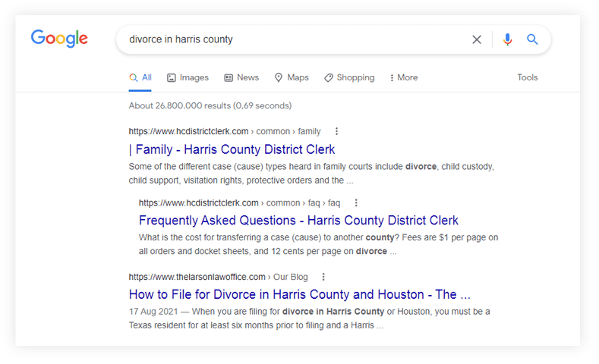Screen dimensions: 599x364
Task: Select the Shopping tab
Action: coord(349,77)
